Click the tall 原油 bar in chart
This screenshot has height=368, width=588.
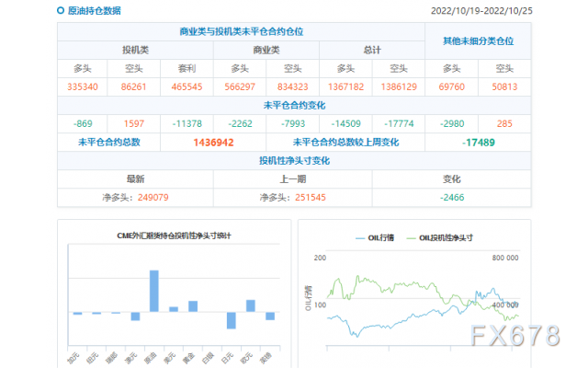[154, 291]
